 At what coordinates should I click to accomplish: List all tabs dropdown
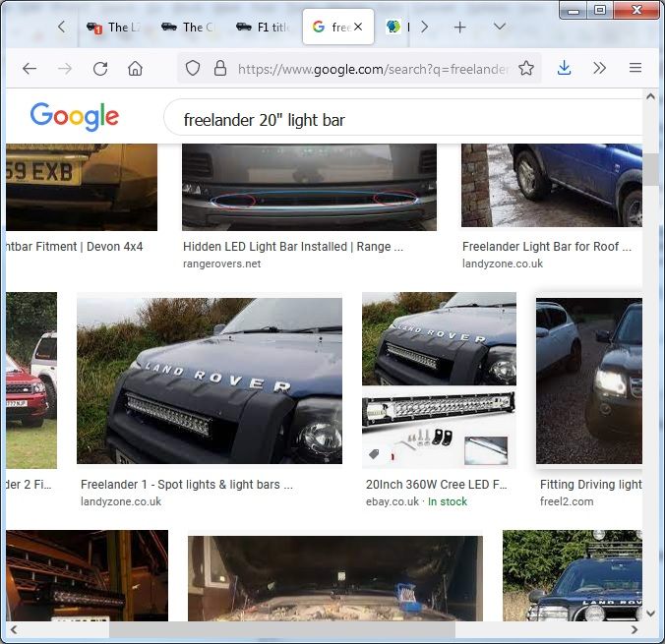pyautogui.click(x=500, y=27)
